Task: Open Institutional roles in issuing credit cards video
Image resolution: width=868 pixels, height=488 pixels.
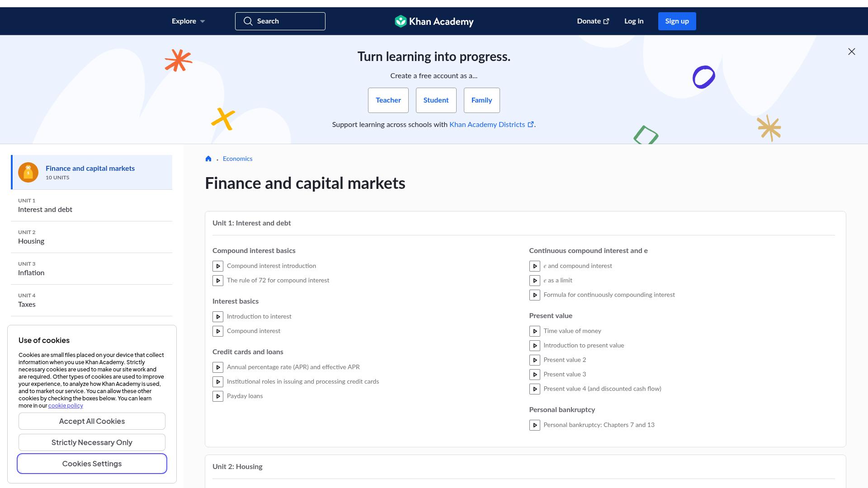Action: 303,382
